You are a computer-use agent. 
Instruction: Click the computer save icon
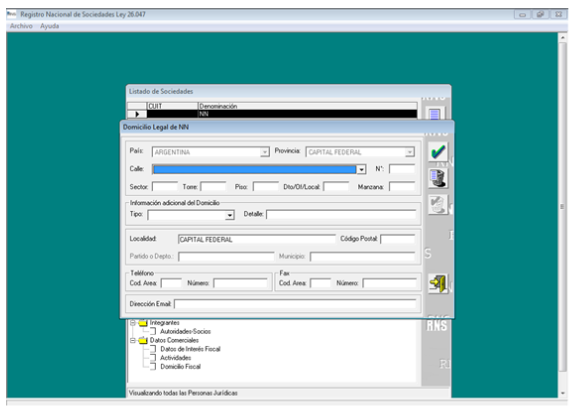pos(438,178)
